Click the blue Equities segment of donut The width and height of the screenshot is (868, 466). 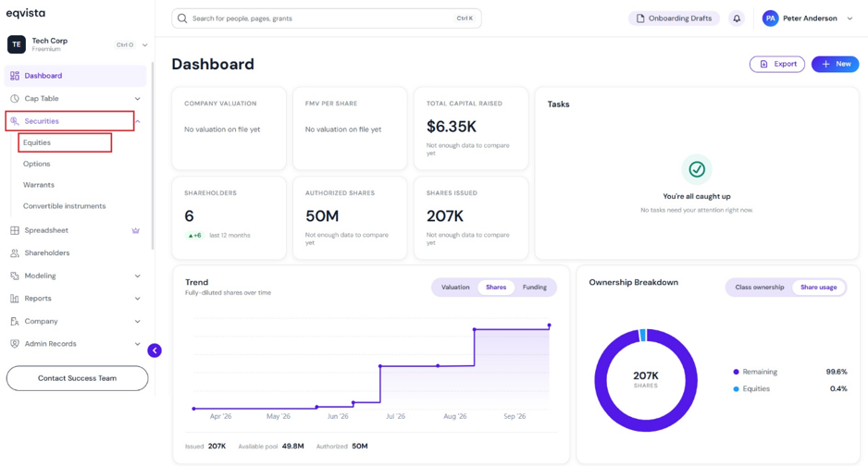coord(643,335)
